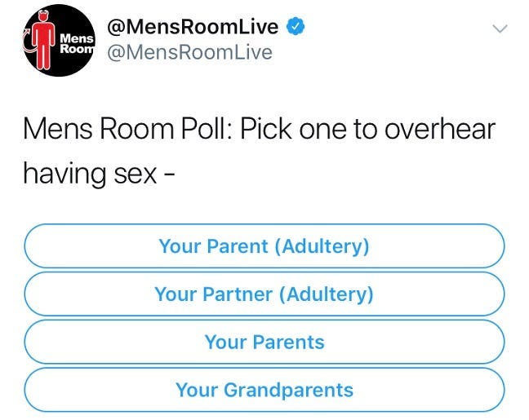Select the Mens Room Poll tweet text
The height and width of the screenshot is (420, 529).
(259, 151)
